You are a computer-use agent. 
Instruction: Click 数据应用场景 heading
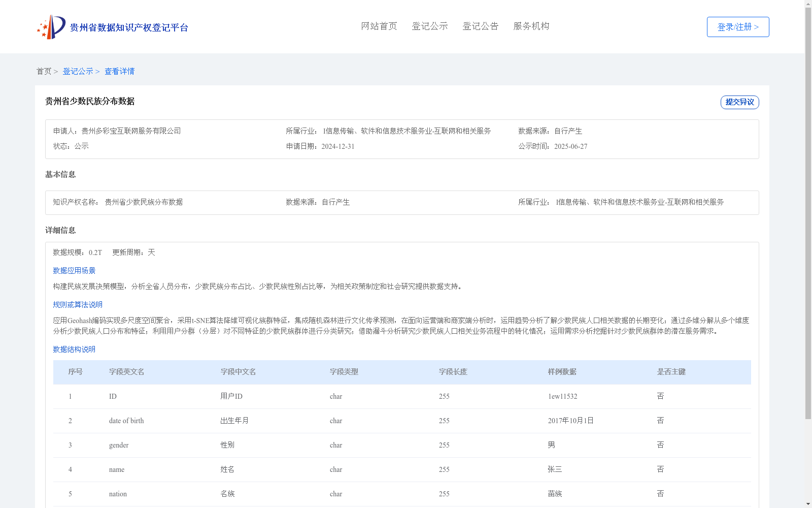(x=74, y=271)
